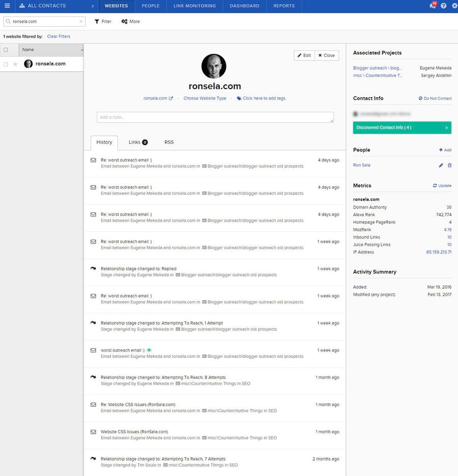The width and height of the screenshot is (458, 476).
Task: Click here to add tags link
Action: click(x=265, y=98)
